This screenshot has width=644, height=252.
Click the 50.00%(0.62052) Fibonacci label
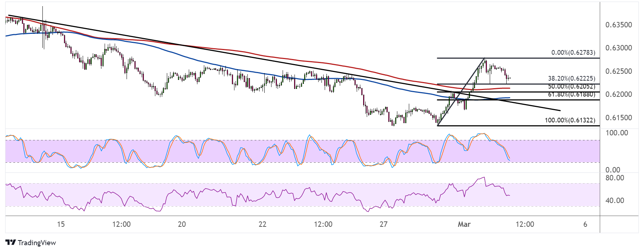point(571,86)
